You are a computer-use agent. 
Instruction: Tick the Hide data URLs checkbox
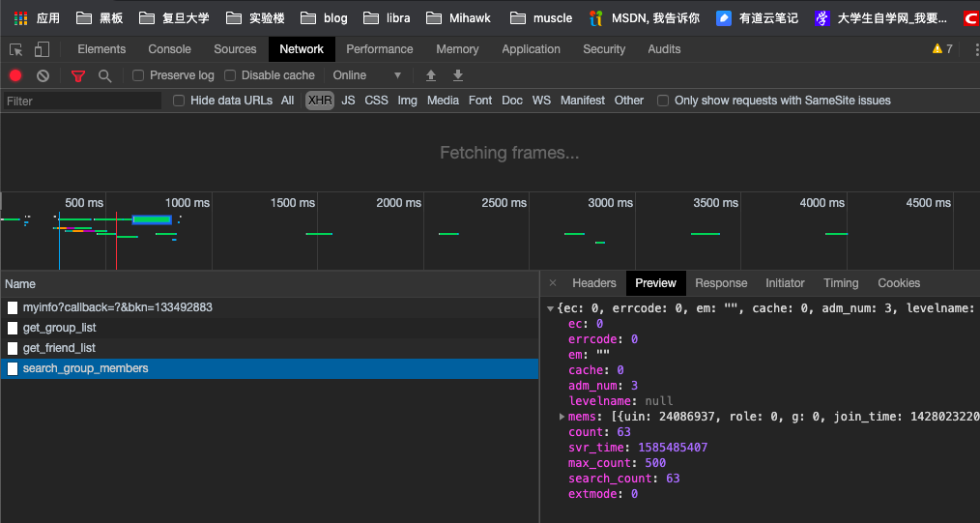click(x=179, y=101)
